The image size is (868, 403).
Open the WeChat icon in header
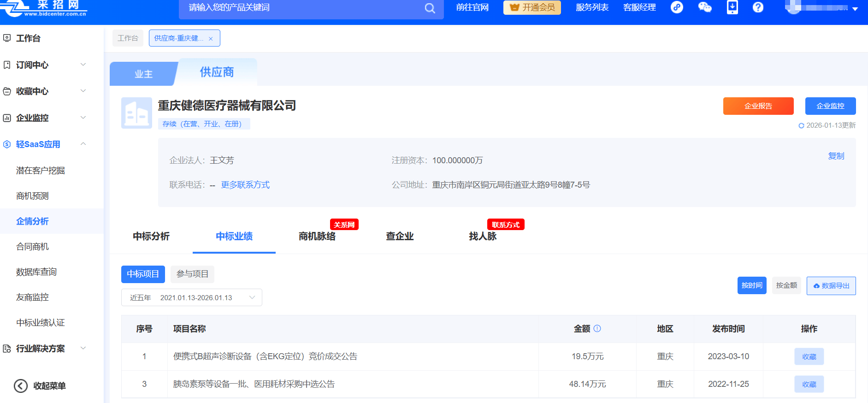(x=705, y=7)
